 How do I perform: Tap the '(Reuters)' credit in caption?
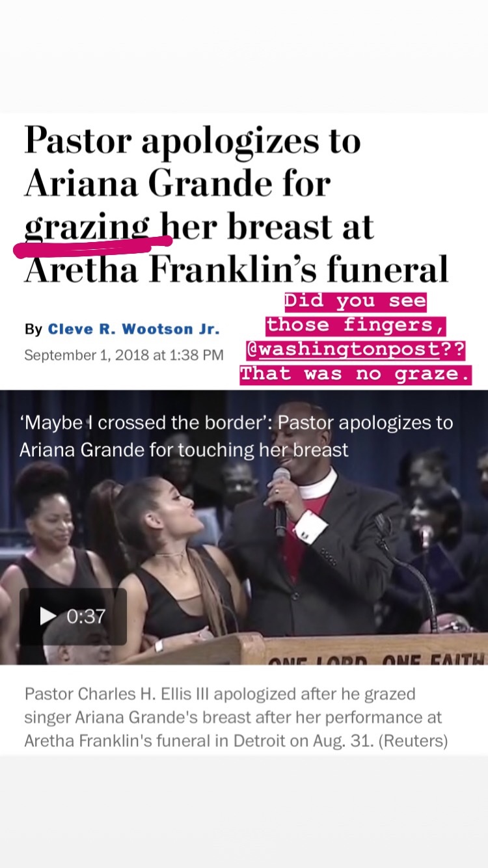[416, 740]
